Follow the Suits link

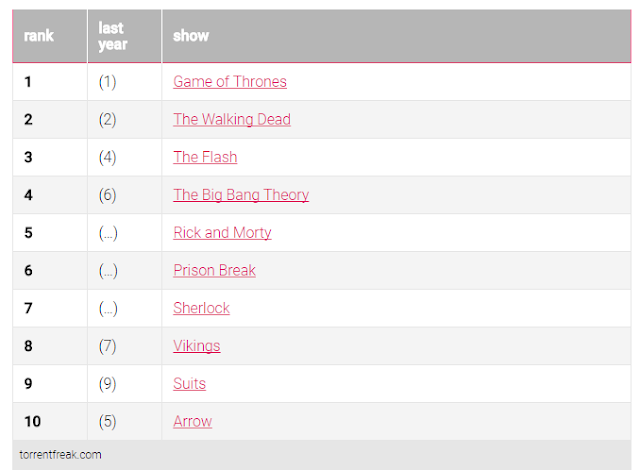pos(189,384)
